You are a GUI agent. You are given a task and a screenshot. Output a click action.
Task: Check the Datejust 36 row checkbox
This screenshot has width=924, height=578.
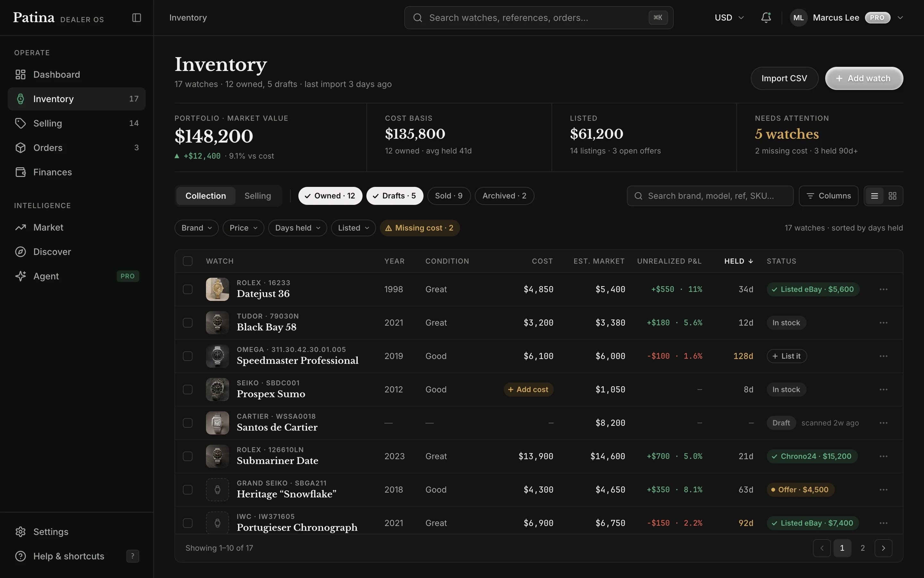click(x=187, y=289)
